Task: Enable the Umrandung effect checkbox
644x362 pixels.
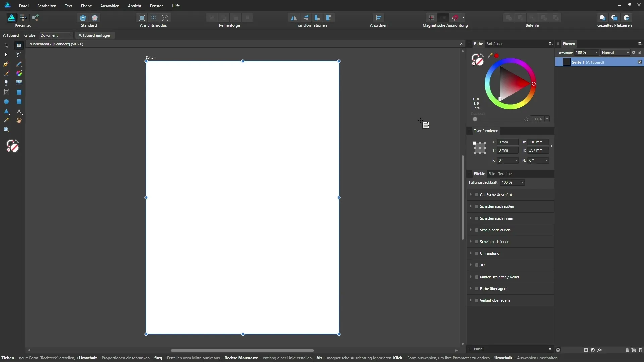Action: click(x=477, y=253)
